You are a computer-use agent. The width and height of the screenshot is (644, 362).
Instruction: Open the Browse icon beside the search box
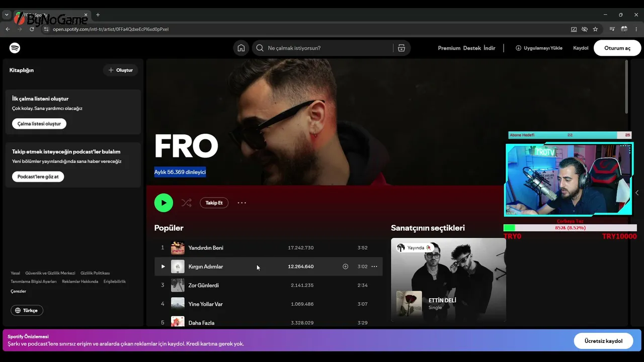(401, 48)
